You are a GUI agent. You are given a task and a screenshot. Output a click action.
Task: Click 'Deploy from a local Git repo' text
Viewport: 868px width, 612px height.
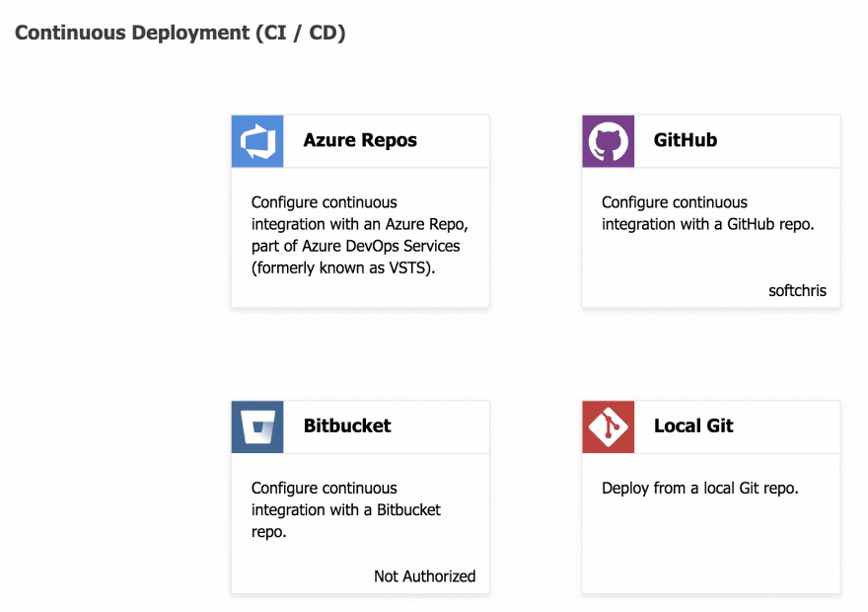tap(699, 489)
